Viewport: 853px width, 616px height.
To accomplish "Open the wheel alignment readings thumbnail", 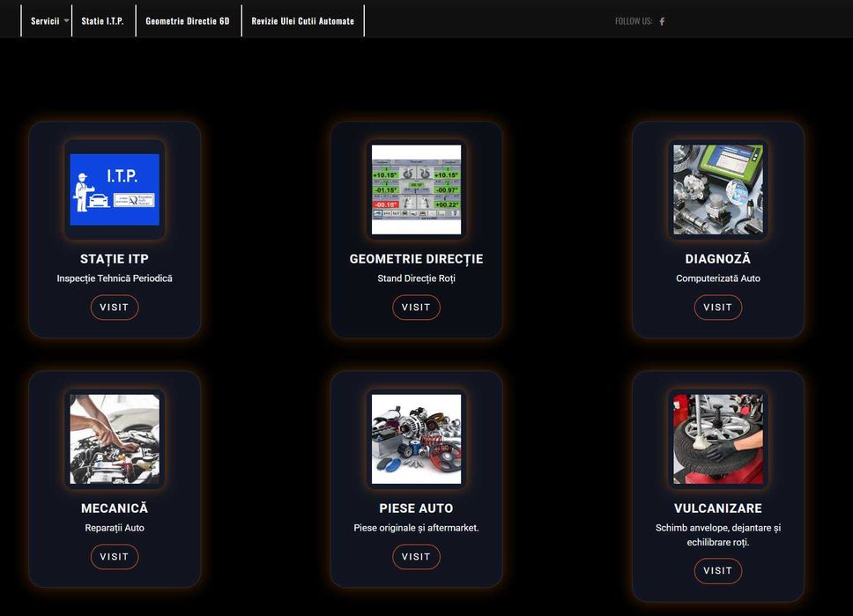I will (416, 189).
